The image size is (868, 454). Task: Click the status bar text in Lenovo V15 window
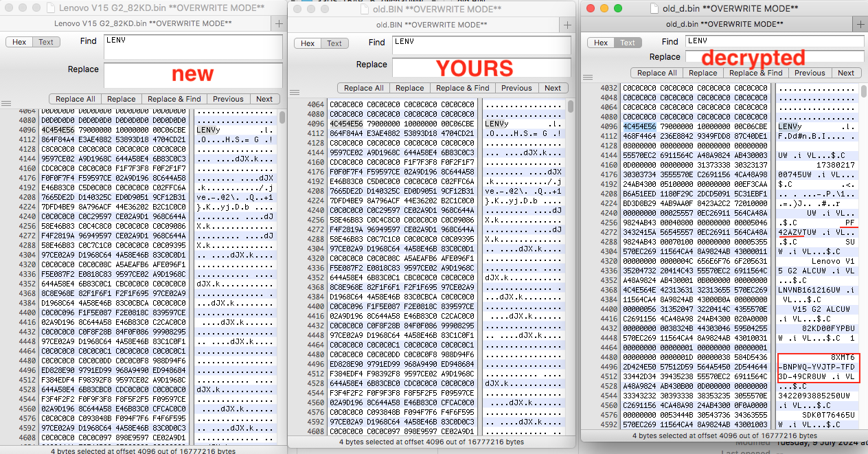point(143,451)
